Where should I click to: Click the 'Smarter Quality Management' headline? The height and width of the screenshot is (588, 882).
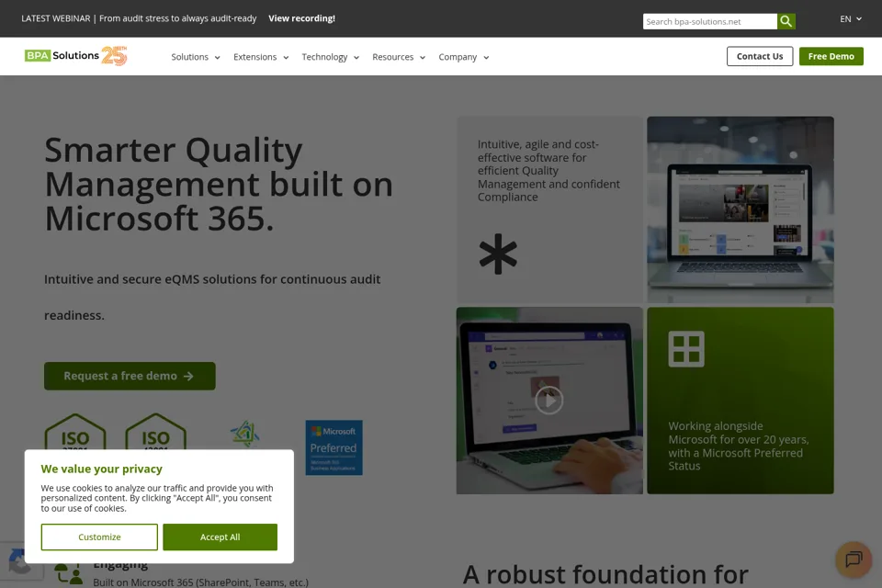click(x=219, y=184)
